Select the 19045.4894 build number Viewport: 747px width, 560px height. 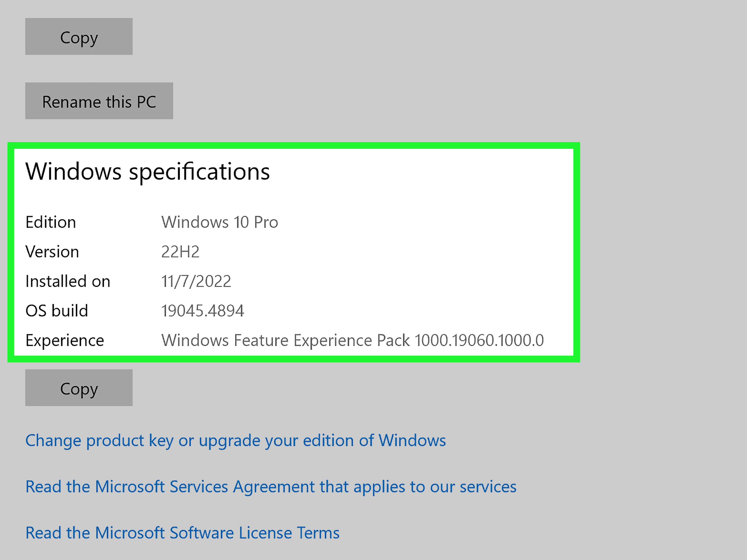(203, 311)
